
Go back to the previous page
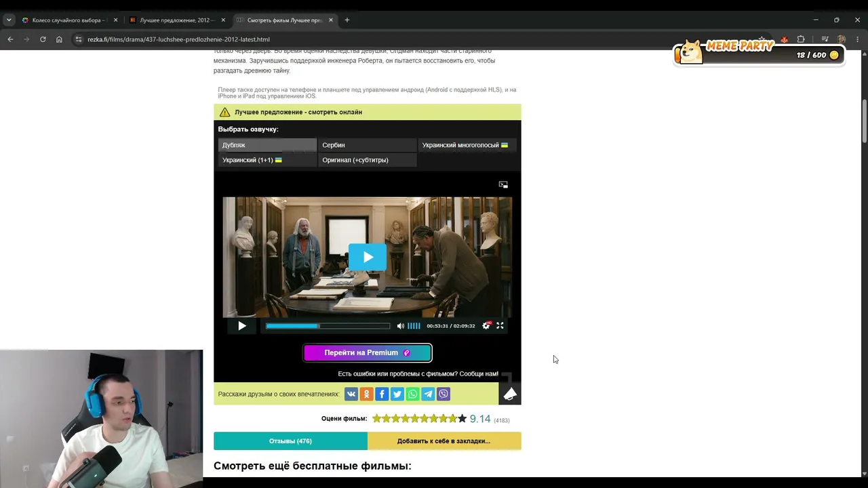(x=10, y=39)
